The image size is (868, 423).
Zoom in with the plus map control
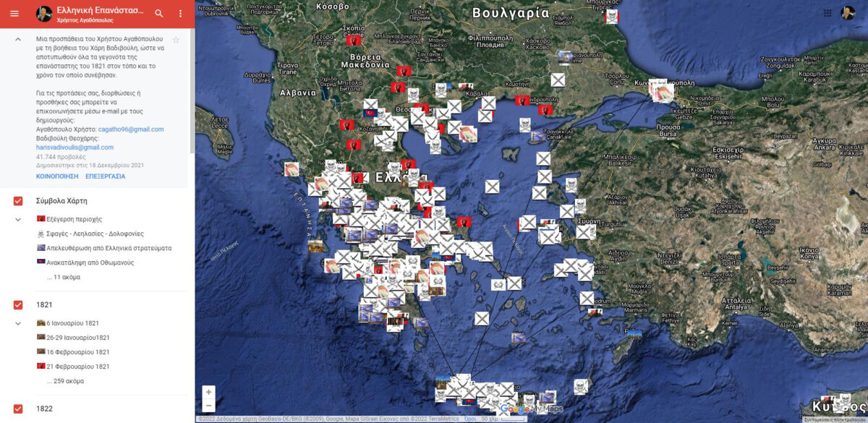(208, 390)
